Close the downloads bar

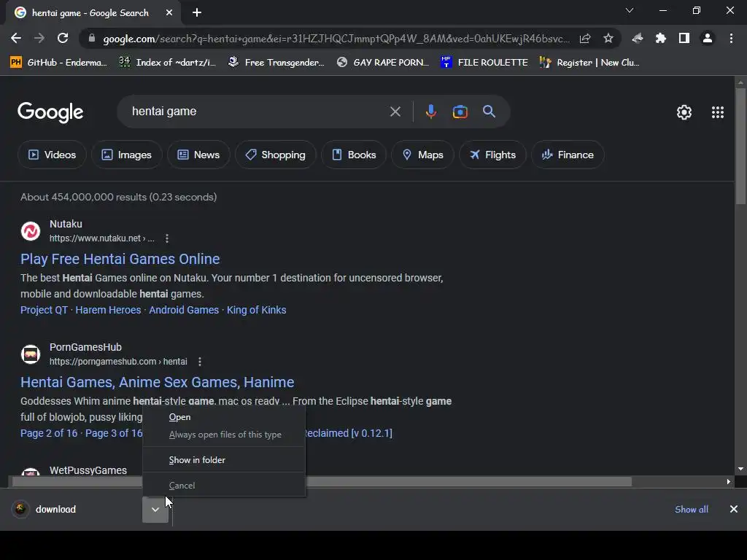[734, 509]
